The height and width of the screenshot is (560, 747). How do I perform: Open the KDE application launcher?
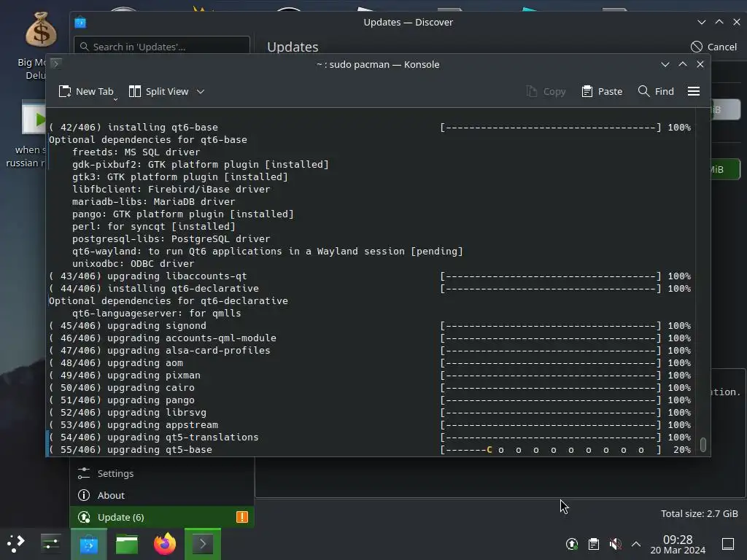coord(16,543)
